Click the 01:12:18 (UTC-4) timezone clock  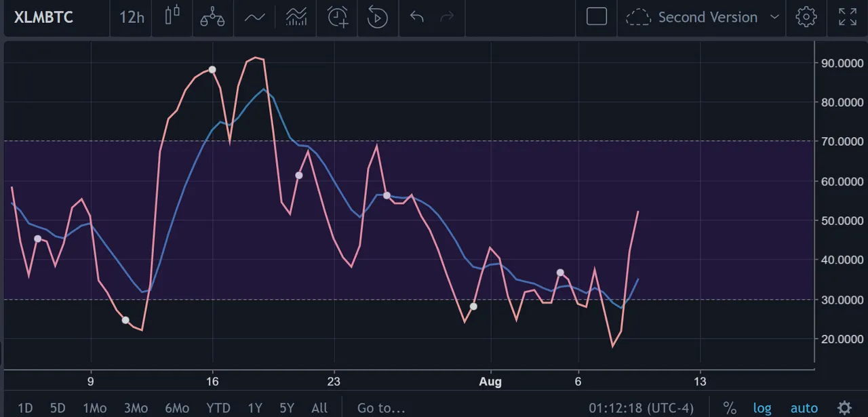coord(642,408)
